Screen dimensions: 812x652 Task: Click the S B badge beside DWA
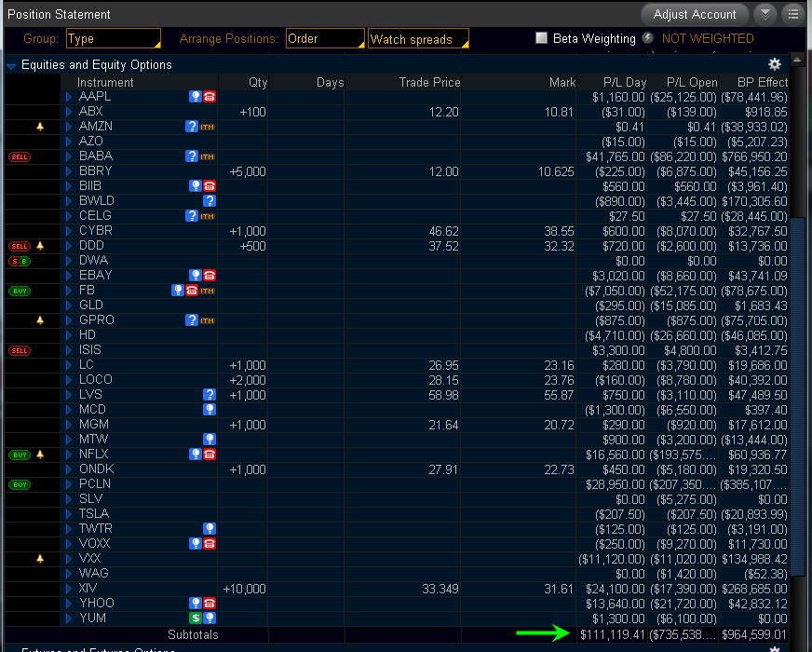(20, 262)
